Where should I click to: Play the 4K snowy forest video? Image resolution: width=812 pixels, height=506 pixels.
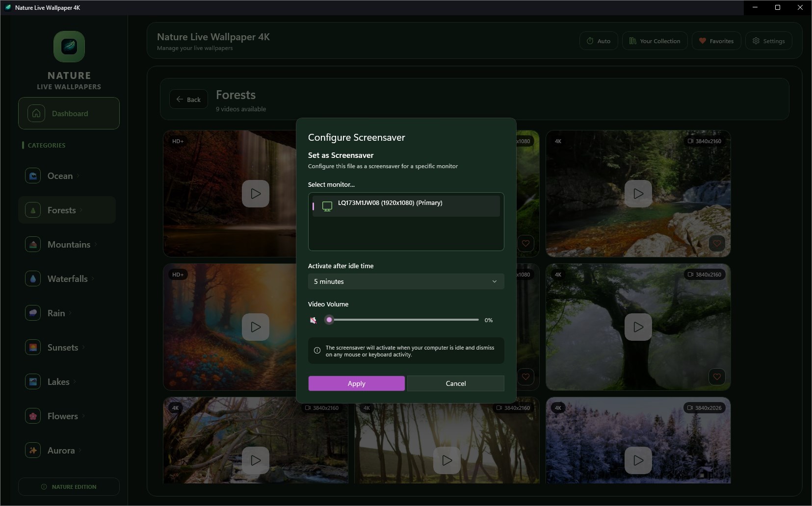[638, 460]
